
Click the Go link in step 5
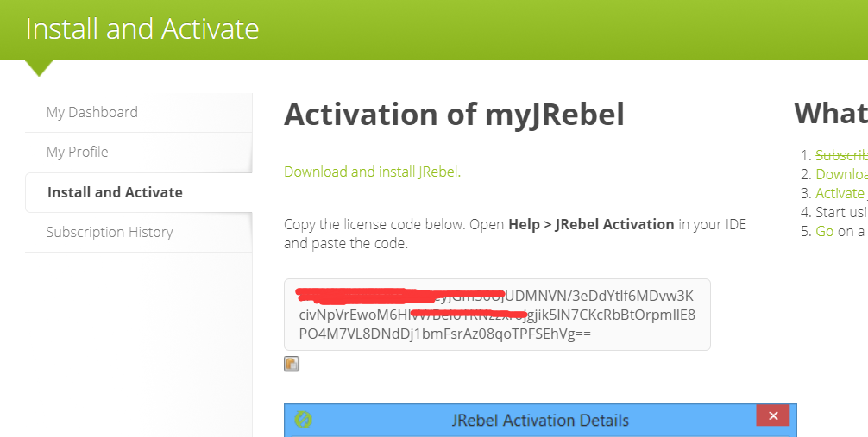[824, 231]
